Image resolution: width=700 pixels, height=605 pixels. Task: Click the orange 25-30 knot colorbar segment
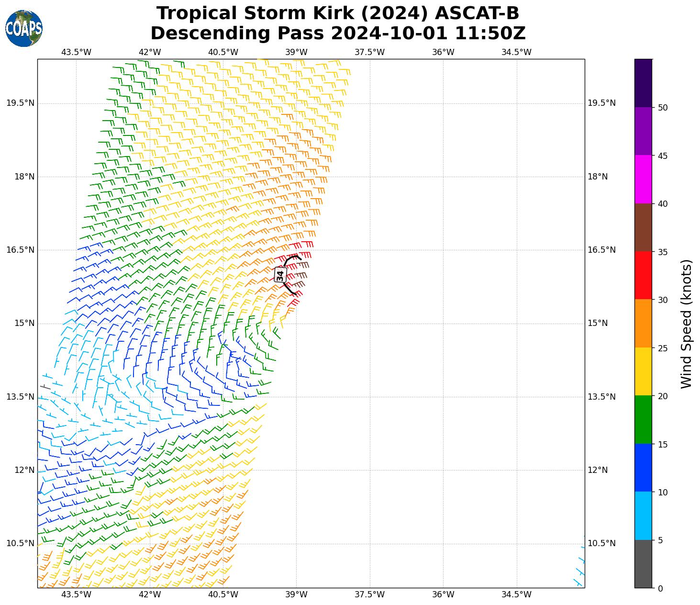(643, 323)
